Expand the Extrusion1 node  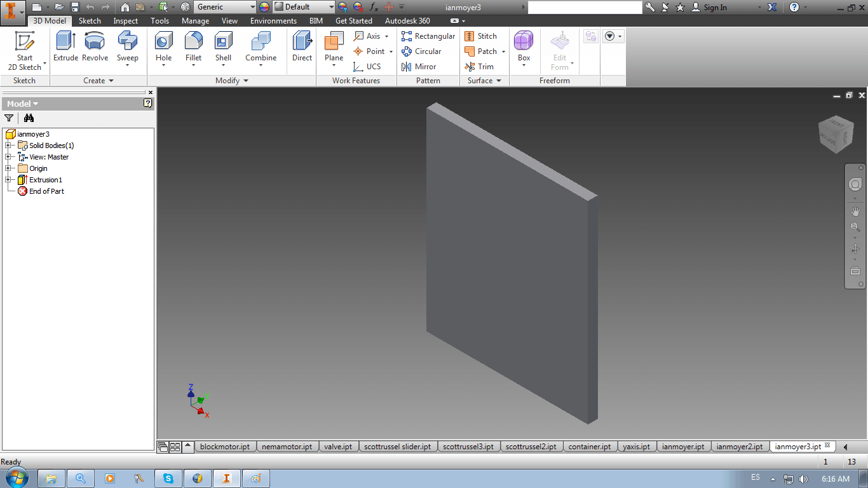[x=8, y=180]
